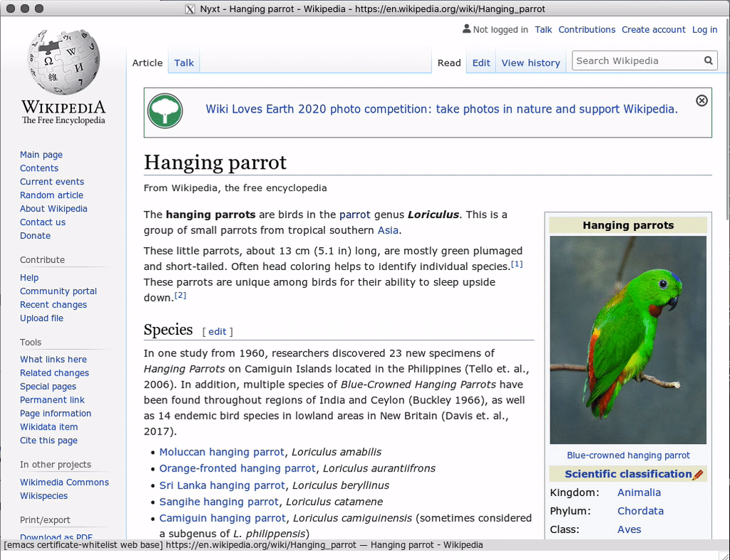Follow the parrot link in intro
This screenshot has height=560, width=730.
(x=355, y=214)
